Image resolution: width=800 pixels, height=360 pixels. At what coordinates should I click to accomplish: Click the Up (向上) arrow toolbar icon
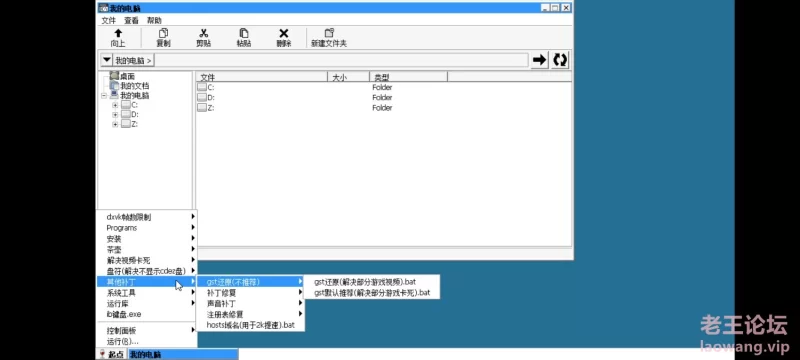(x=118, y=33)
